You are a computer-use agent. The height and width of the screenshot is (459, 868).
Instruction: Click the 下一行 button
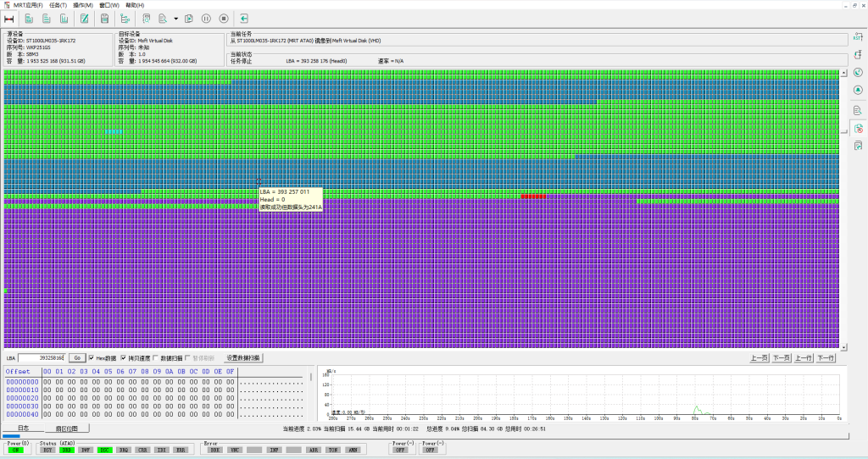click(826, 357)
